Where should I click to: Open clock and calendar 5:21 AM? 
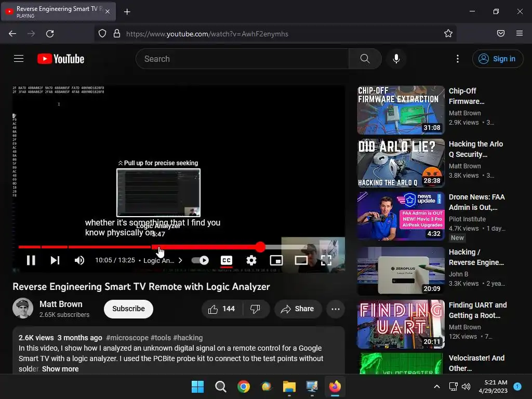coord(493,387)
